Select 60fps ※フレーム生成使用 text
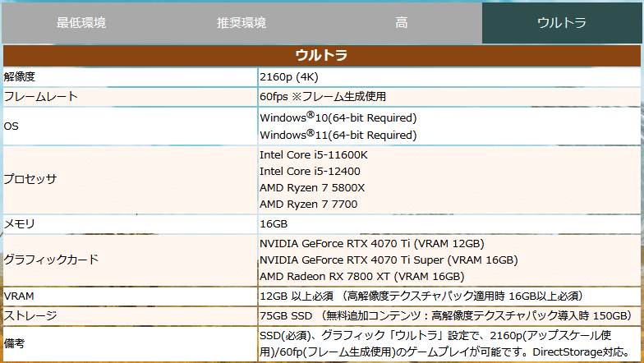This screenshot has width=644, height=363. click(323, 97)
